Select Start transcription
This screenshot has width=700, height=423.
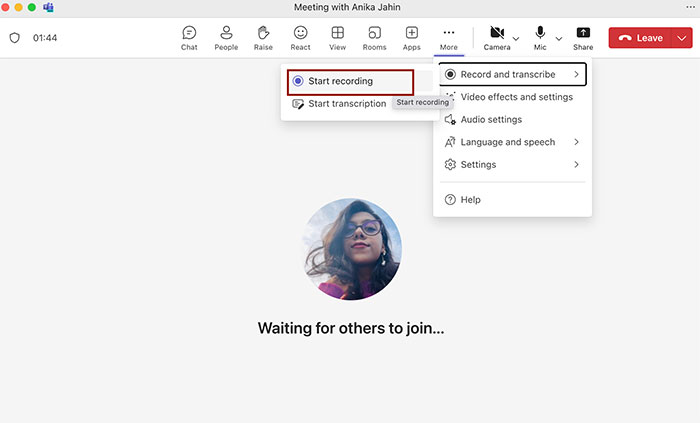346,103
